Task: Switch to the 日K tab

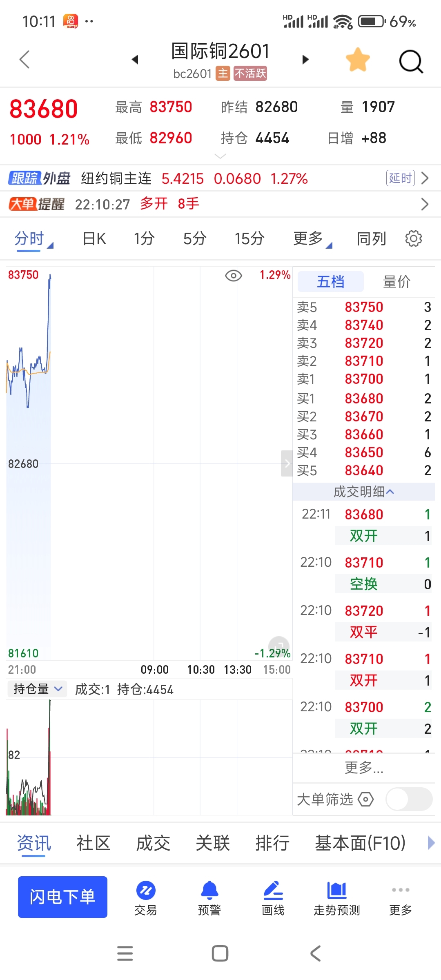Action: point(94,238)
